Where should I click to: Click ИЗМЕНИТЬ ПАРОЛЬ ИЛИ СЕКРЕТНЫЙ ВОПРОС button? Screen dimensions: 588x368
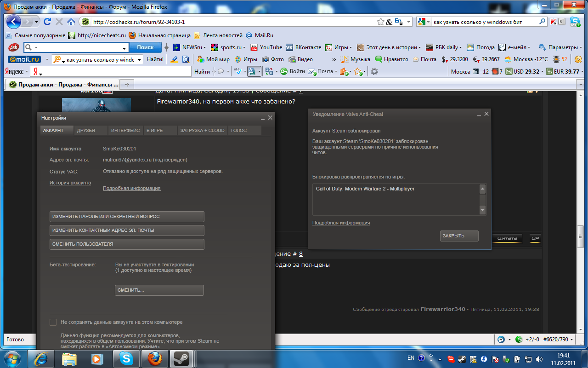click(127, 217)
